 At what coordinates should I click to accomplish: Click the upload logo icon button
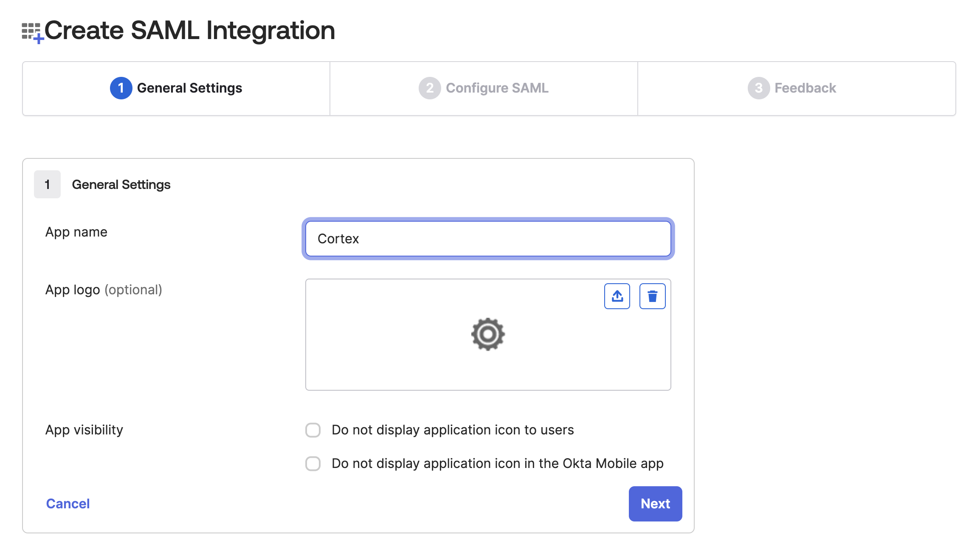tap(617, 296)
